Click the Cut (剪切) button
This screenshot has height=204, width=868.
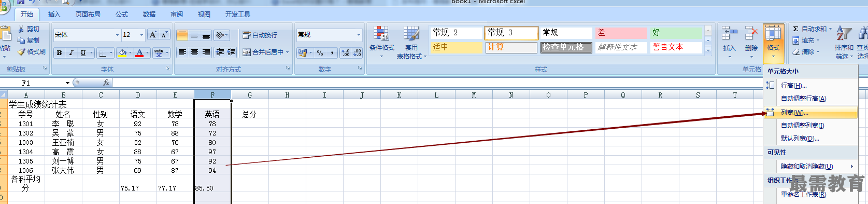click(29, 29)
